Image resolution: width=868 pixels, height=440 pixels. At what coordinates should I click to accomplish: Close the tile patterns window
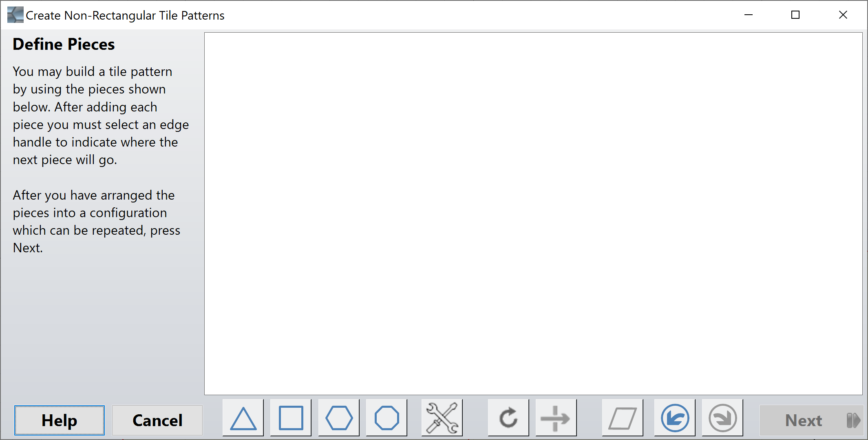[x=843, y=15]
